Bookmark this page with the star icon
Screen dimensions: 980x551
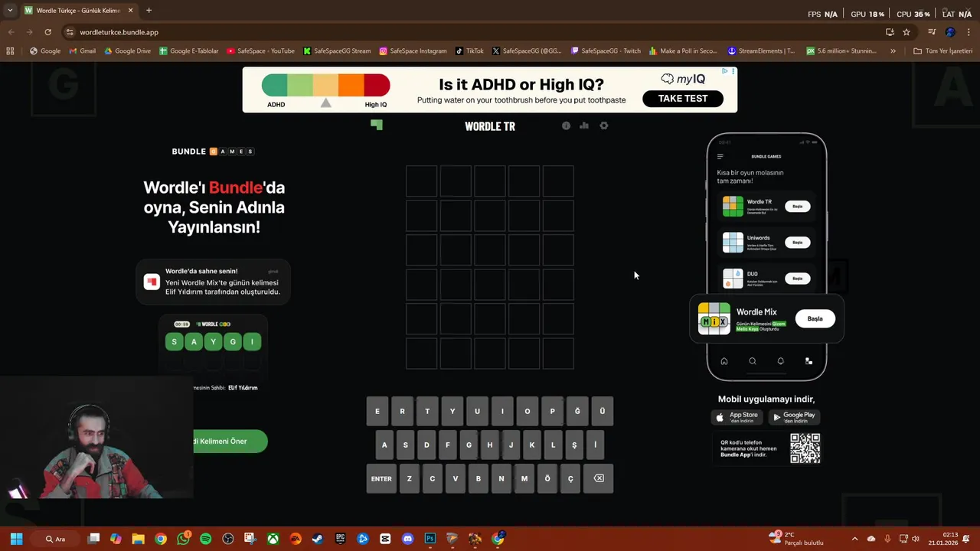coord(906,32)
